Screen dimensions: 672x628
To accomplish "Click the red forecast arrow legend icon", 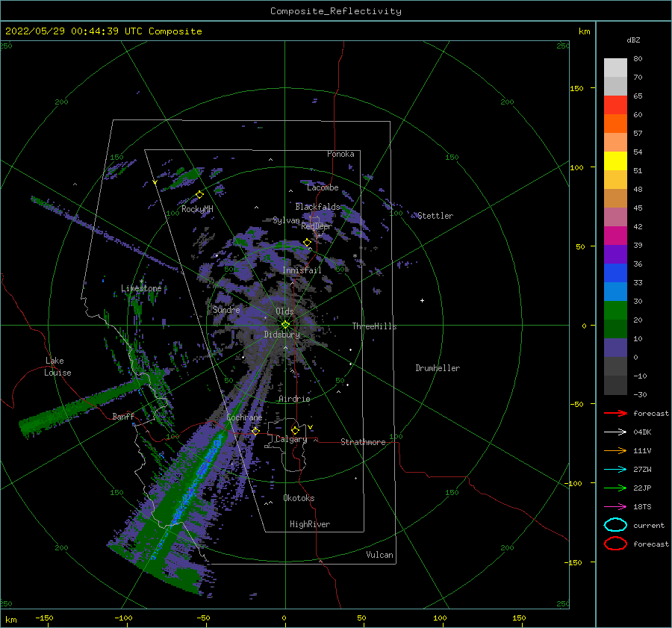I will [x=615, y=413].
